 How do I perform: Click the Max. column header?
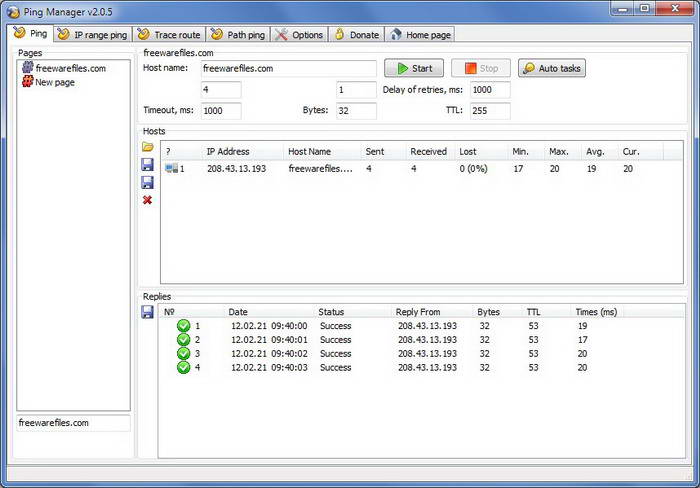[563, 151]
